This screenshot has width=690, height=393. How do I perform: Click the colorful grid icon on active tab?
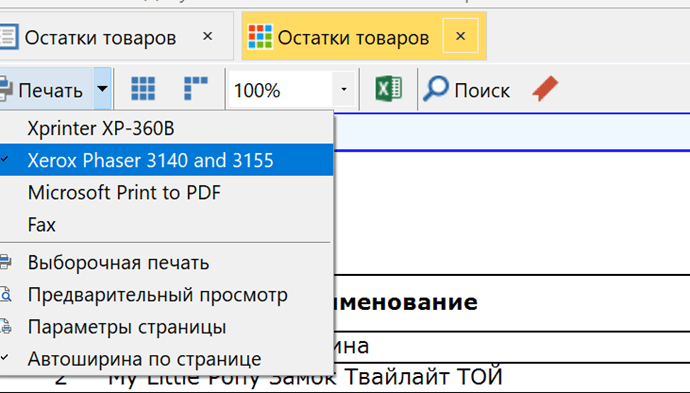pos(260,37)
